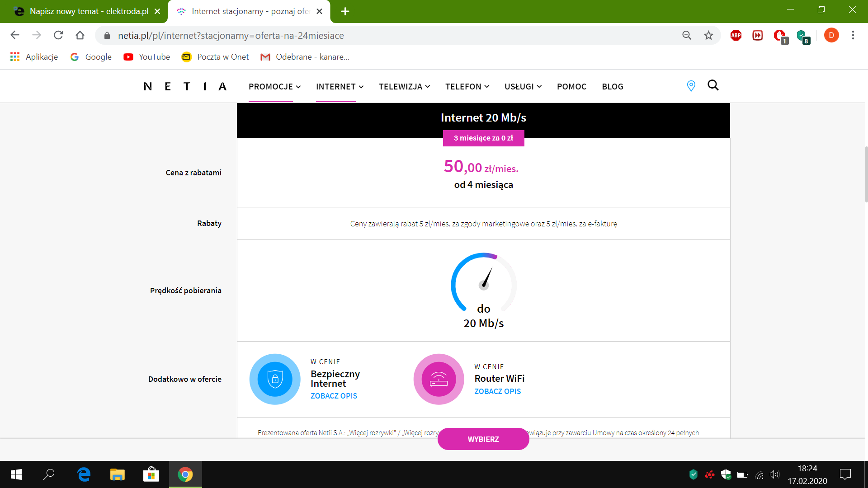Reload the current page
This screenshot has height=488, width=868.
tap(58, 35)
